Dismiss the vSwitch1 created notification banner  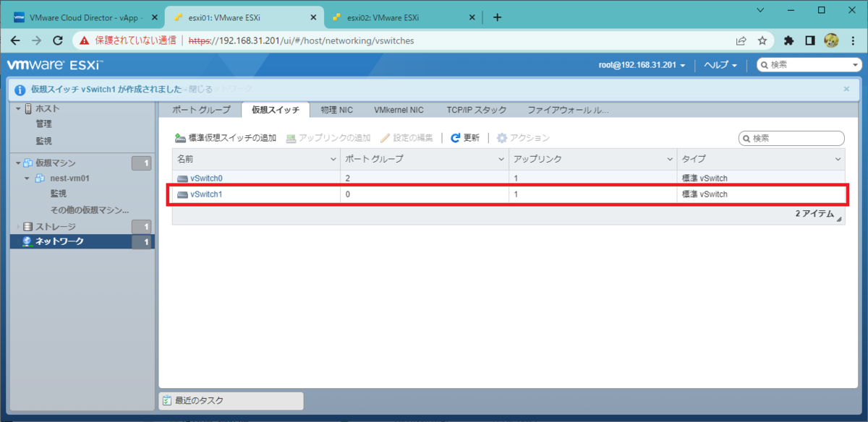[846, 89]
